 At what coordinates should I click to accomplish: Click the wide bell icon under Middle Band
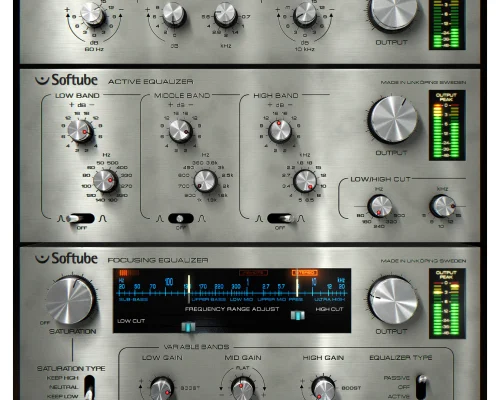pos(202,219)
